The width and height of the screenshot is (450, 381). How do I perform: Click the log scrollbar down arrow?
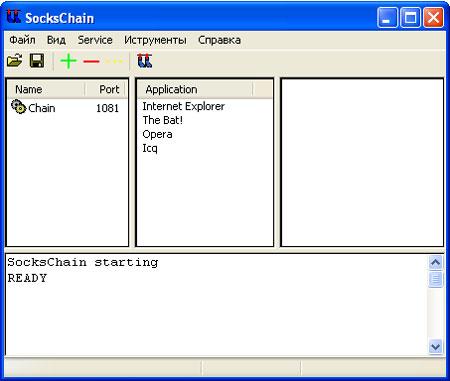click(x=435, y=347)
